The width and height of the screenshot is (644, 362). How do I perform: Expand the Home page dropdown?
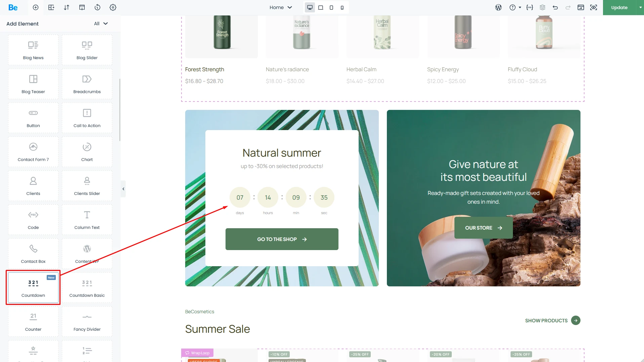pyautogui.click(x=281, y=7)
